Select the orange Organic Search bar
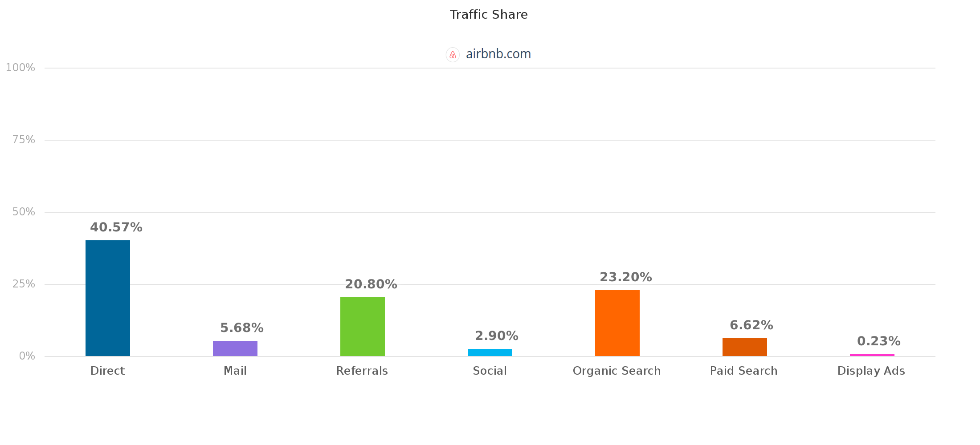980x445 pixels. coord(617,323)
